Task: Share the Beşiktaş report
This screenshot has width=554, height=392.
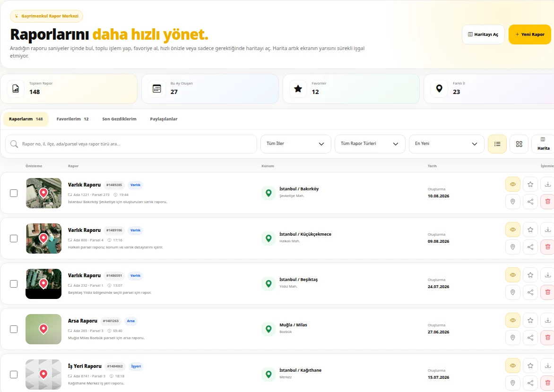Action: pyautogui.click(x=530, y=292)
